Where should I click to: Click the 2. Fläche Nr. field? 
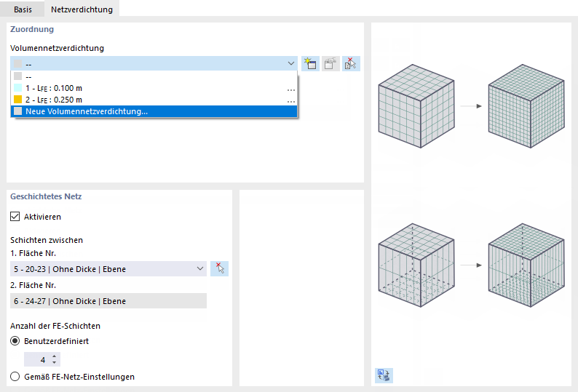108,301
